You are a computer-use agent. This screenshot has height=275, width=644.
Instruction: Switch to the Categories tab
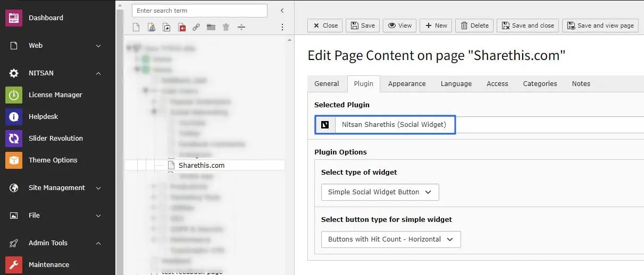coord(540,84)
